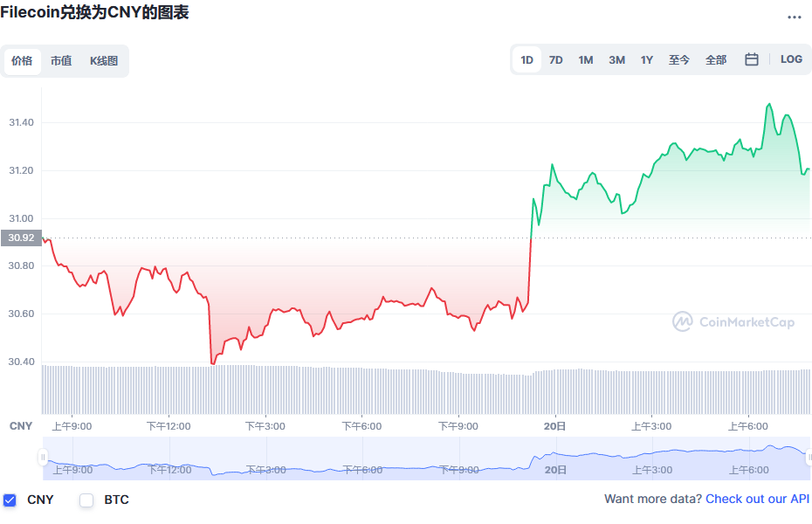Click the 31.20 price axis label
812x524 pixels.
click(21, 170)
